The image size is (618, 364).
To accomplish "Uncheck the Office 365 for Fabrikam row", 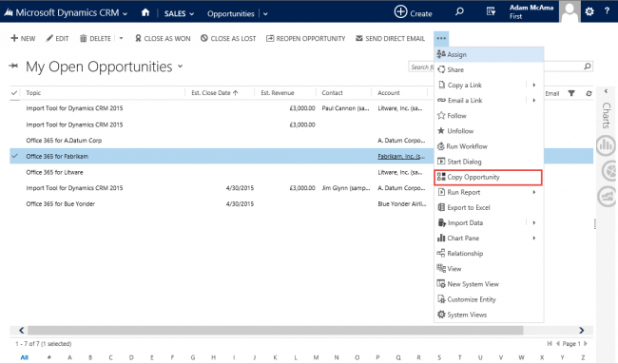I will pos(14,156).
